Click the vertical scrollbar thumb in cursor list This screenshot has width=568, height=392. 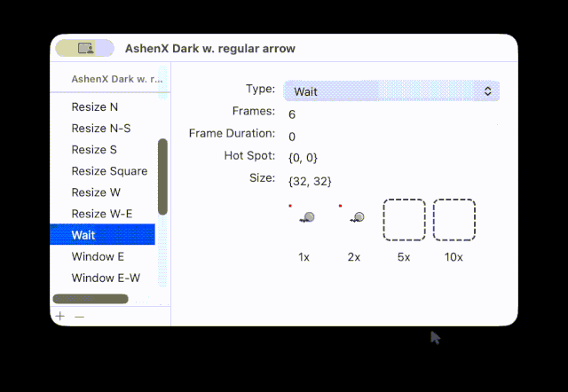pyautogui.click(x=162, y=176)
